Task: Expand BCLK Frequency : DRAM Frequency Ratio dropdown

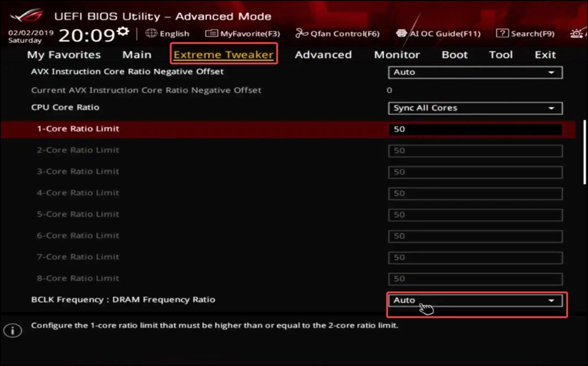Action: coord(475,300)
